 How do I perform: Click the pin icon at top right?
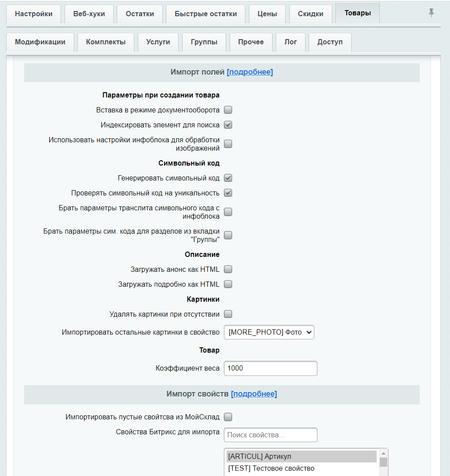[431, 13]
